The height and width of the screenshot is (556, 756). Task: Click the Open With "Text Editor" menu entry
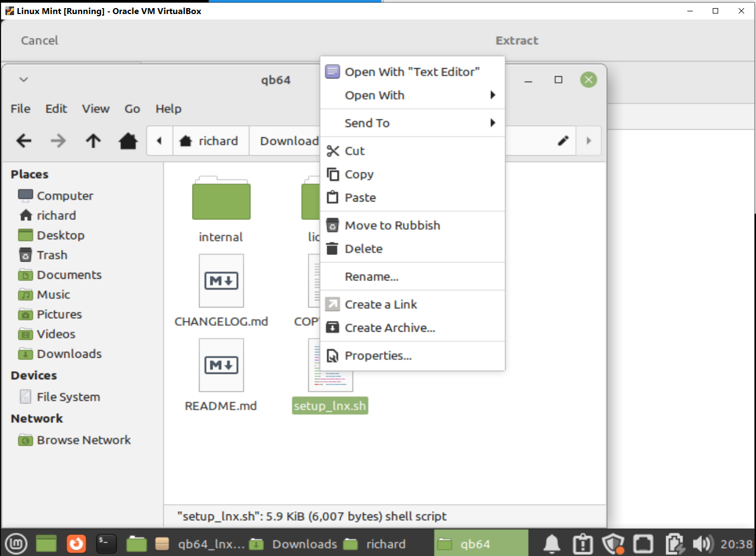pyautogui.click(x=413, y=72)
